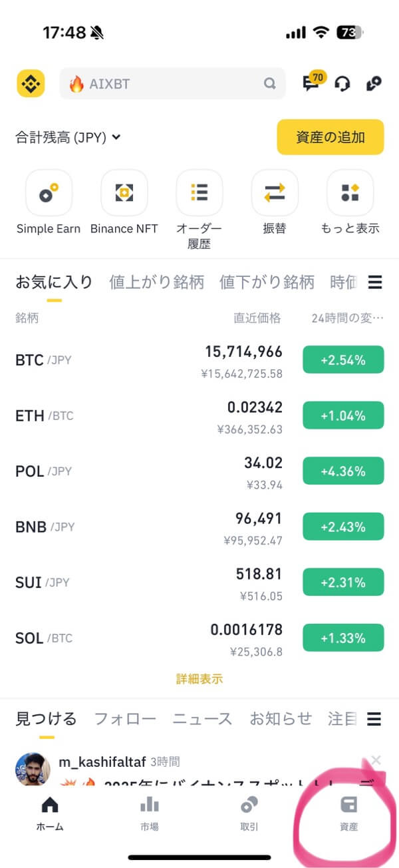Open Binance NFT shortcut icon
Image resolution: width=399 pixels, height=868 pixels.
(x=124, y=193)
